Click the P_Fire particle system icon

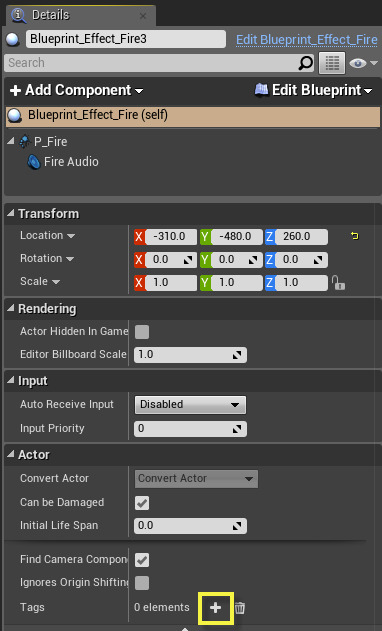pyautogui.click(x=25, y=141)
